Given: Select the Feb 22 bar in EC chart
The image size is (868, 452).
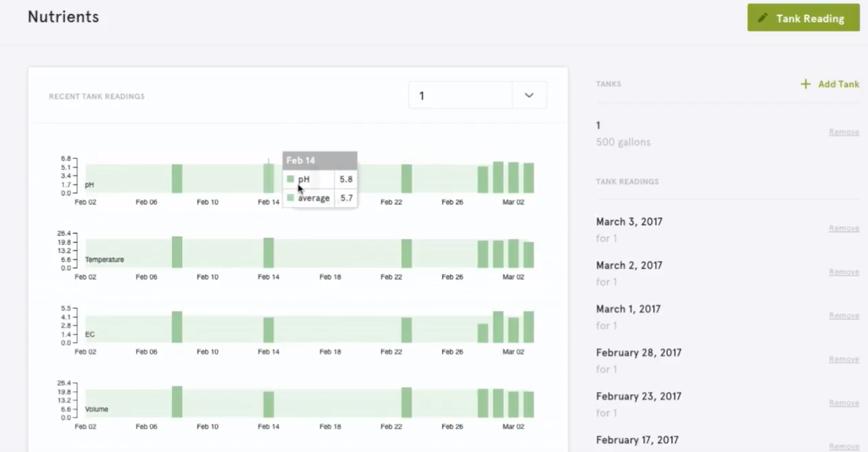Looking at the screenshot, I should pos(406,330).
